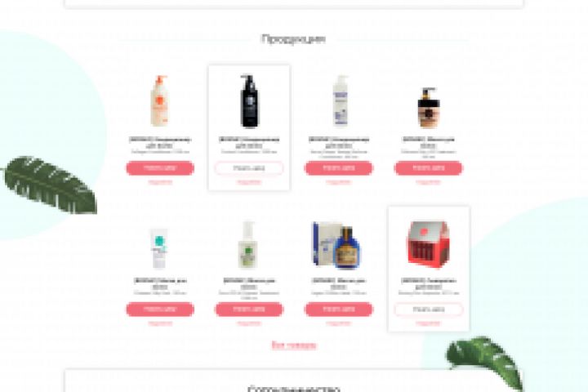Image resolution: width=588 pixels, height=392 pixels.
Task: Open product title of the black pump bottle
Action: pos(249,142)
